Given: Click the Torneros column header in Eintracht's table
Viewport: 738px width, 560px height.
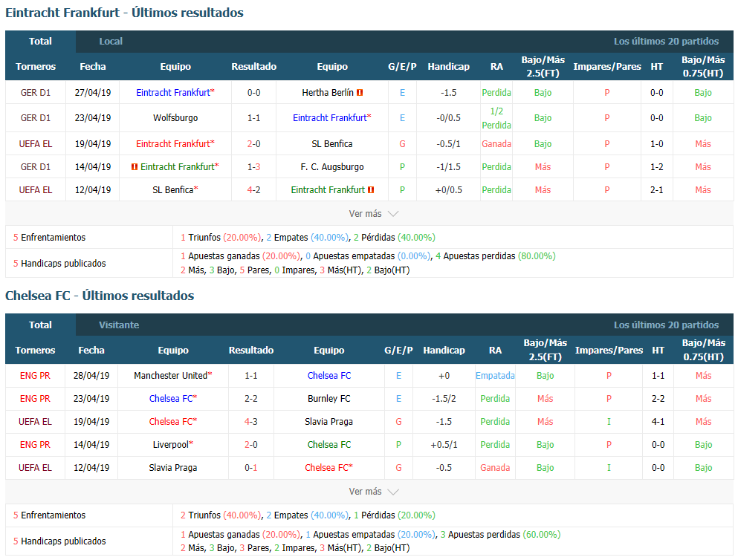Looking at the screenshot, I should (x=35, y=67).
